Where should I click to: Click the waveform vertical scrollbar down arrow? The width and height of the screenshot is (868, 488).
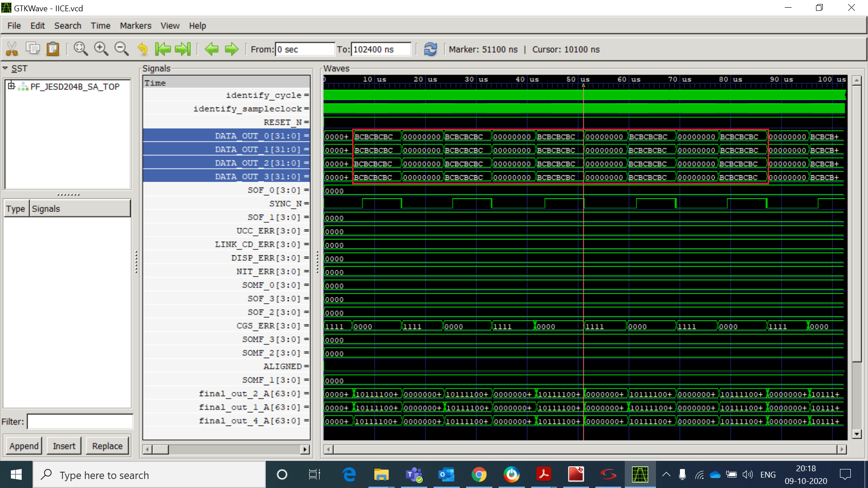point(856,434)
